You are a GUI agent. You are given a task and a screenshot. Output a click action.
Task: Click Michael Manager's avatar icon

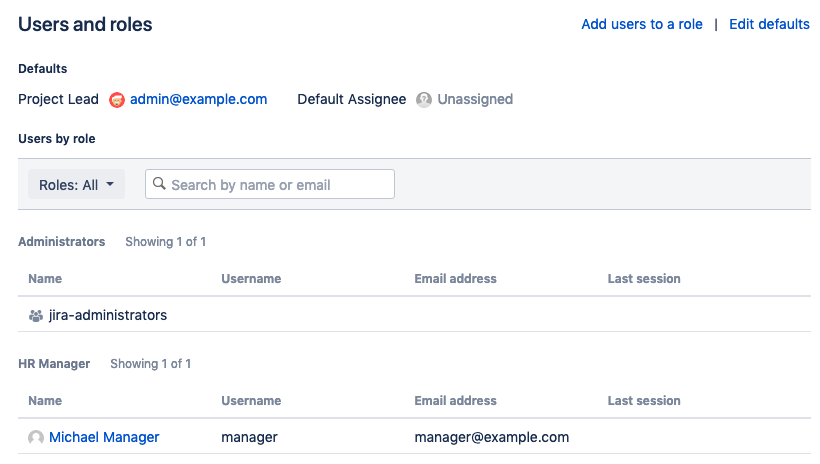[36, 437]
